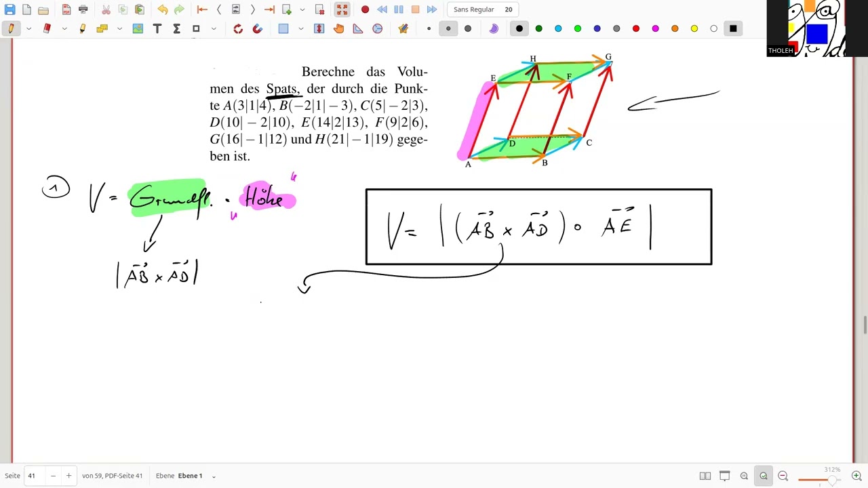Pick the dark green color swatch
The height and width of the screenshot is (488, 868).
539,28
